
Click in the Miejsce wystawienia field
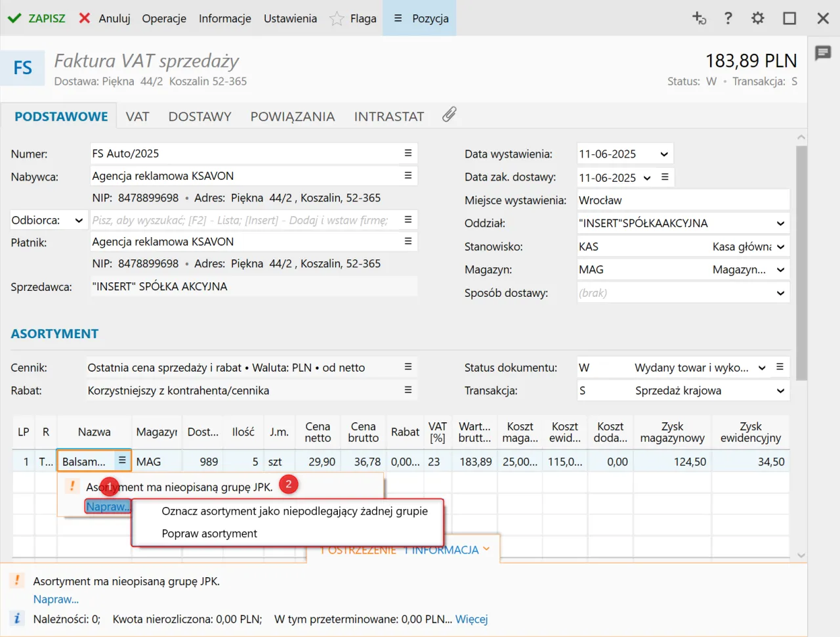[x=682, y=200]
